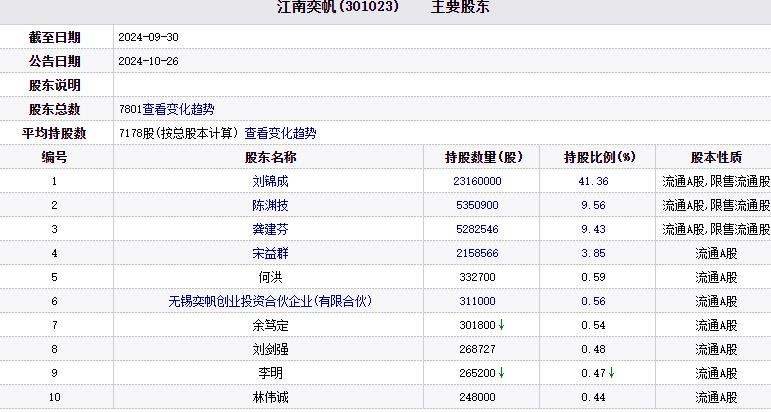Select the 何洪 shareholder name cell
This screenshot has width=771, height=412.
point(270,277)
